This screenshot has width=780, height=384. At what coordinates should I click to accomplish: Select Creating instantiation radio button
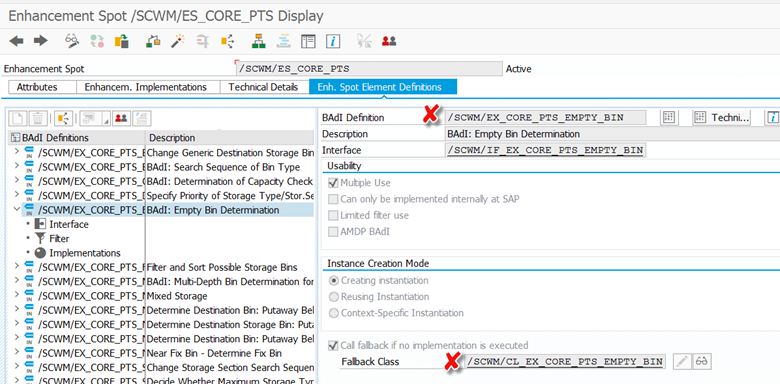coord(334,281)
